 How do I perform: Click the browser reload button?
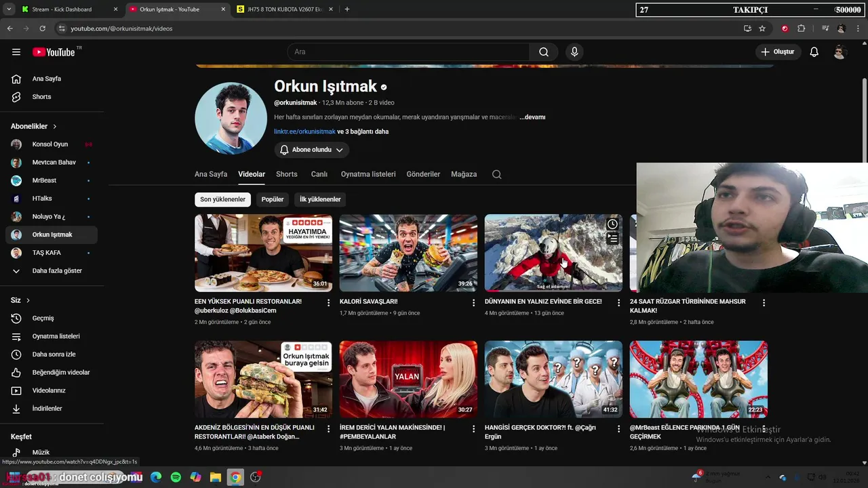(x=42, y=28)
